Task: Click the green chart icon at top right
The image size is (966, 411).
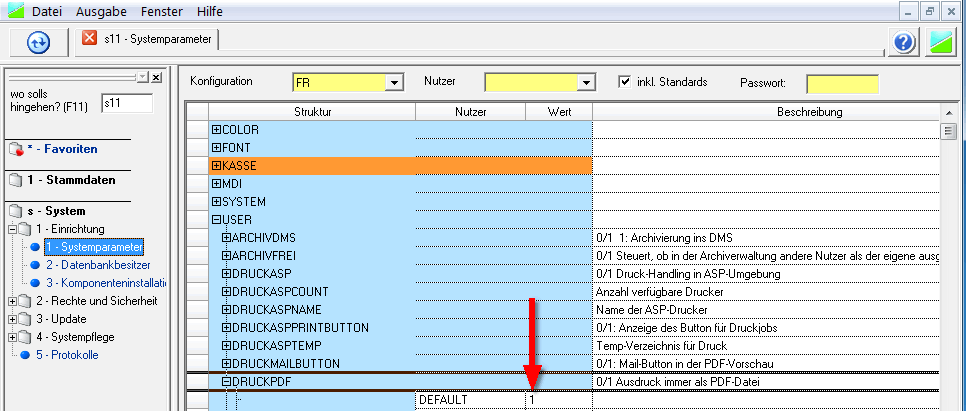Action: coord(941,42)
